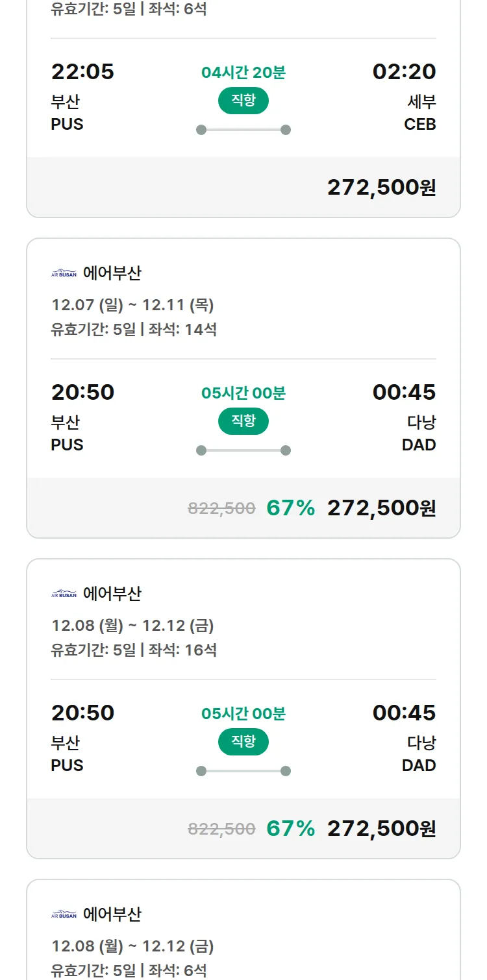
Task: Select the 272,500원 price on Cebu card
Action: point(381,188)
